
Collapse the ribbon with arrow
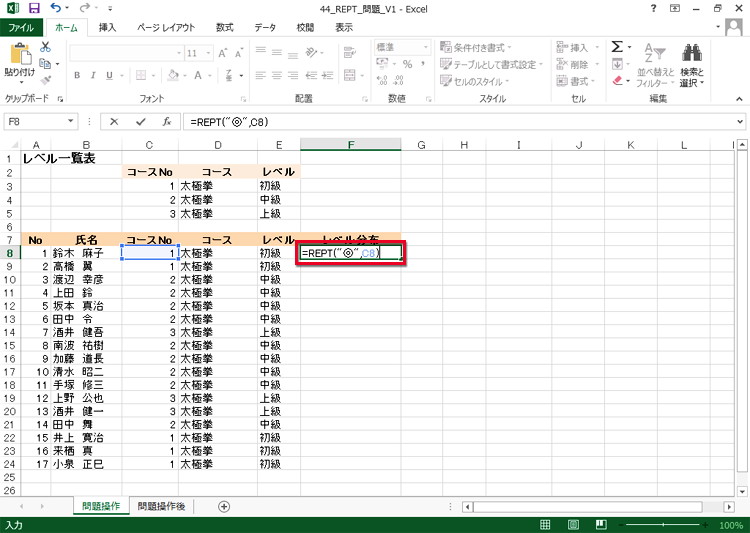pos(739,99)
